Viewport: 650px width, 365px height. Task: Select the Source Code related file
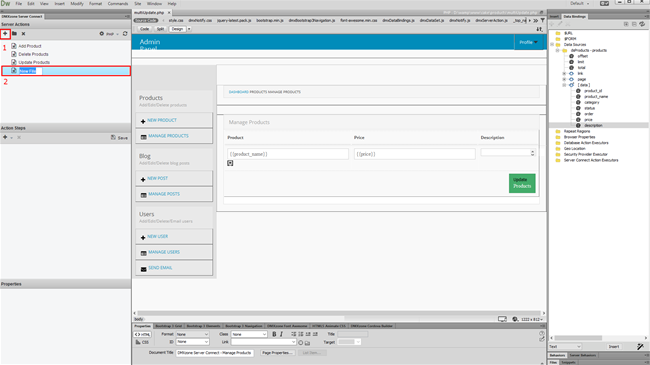click(x=146, y=20)
